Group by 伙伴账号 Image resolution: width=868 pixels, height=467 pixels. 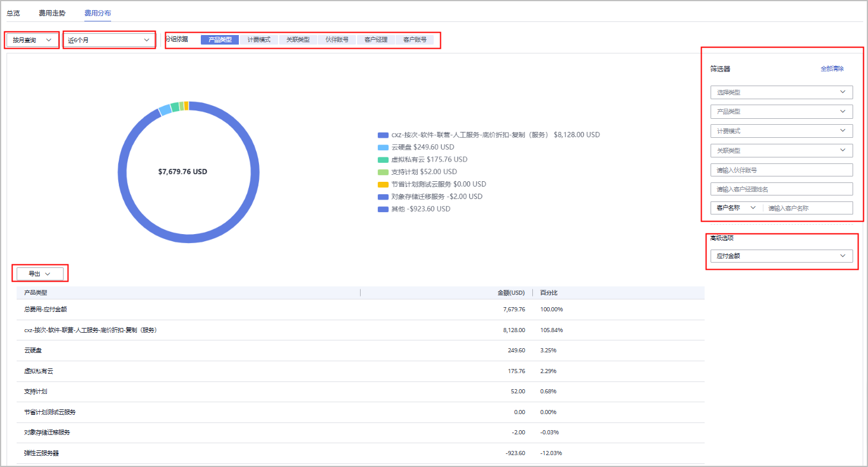(x=337, y=40)
